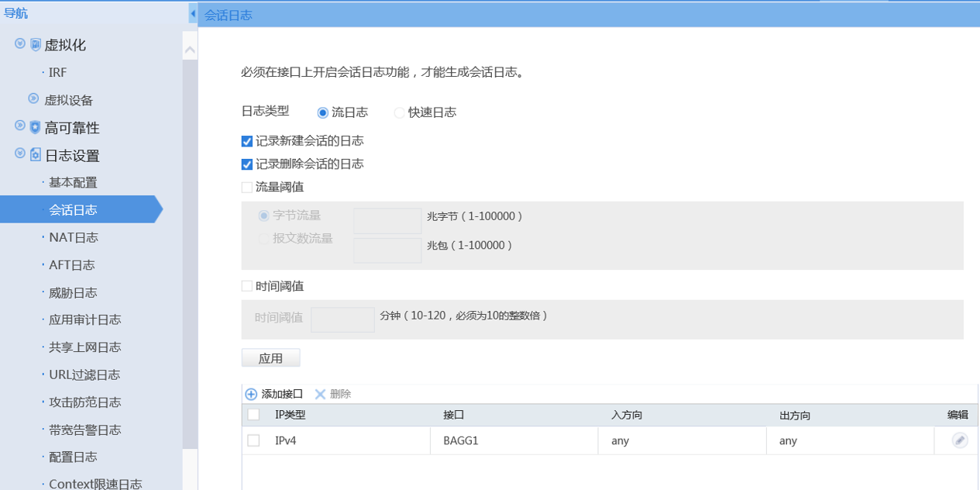Open 基本配置 under 日志设置
Screen dimensions: 980x490
point(74,182)
